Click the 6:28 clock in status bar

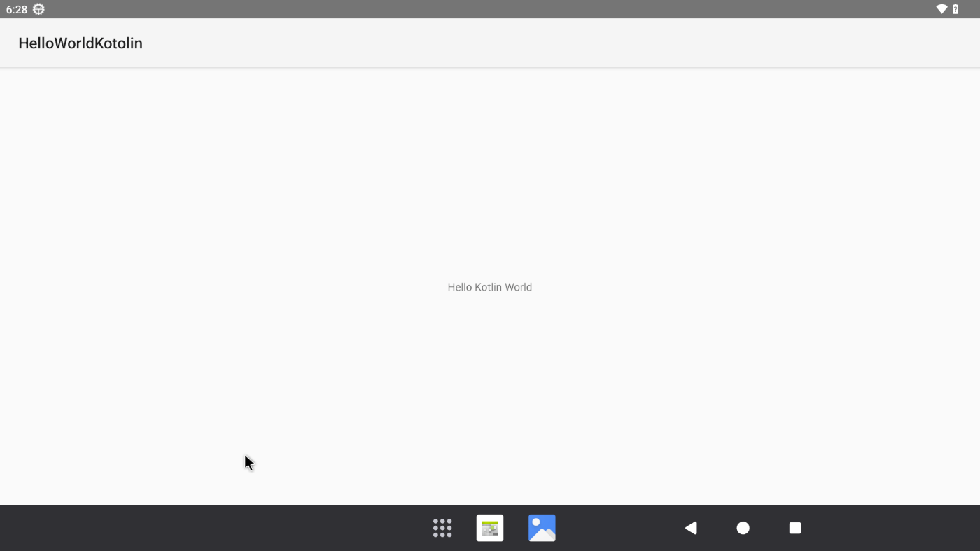(x=17, y=9)
